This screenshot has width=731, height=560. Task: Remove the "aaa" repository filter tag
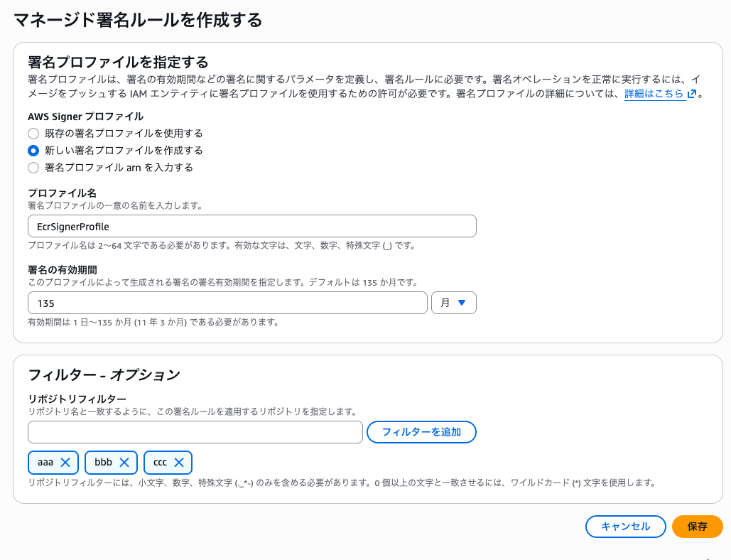[67, 462]
